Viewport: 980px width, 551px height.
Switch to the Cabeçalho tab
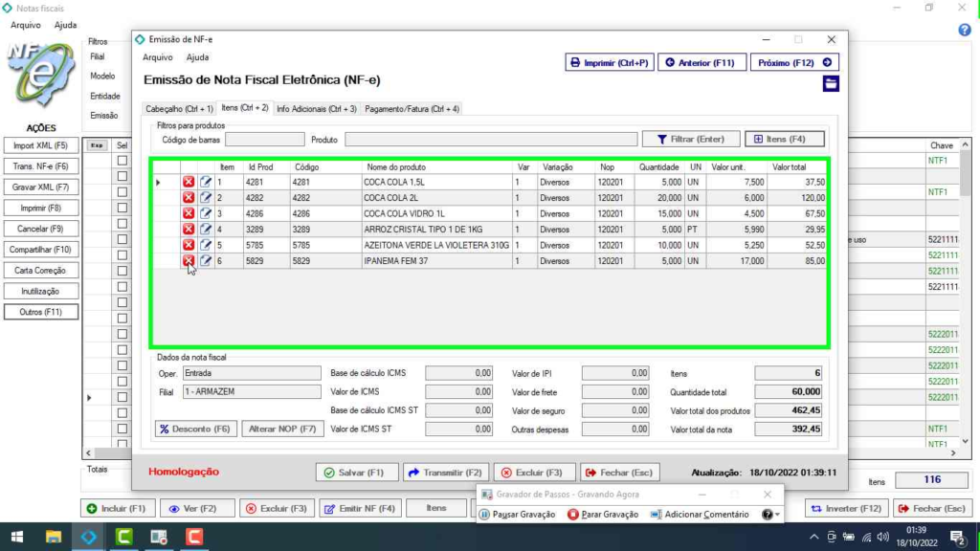[179, 109]
